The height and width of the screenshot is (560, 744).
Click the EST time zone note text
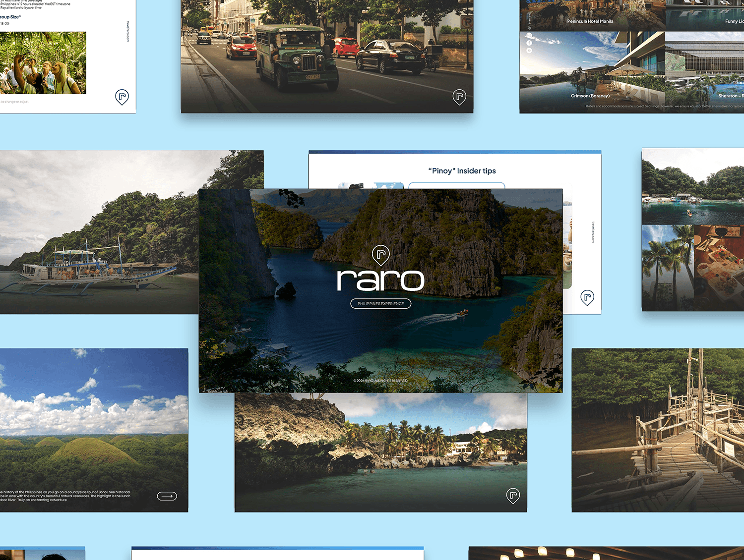(35, 4)
